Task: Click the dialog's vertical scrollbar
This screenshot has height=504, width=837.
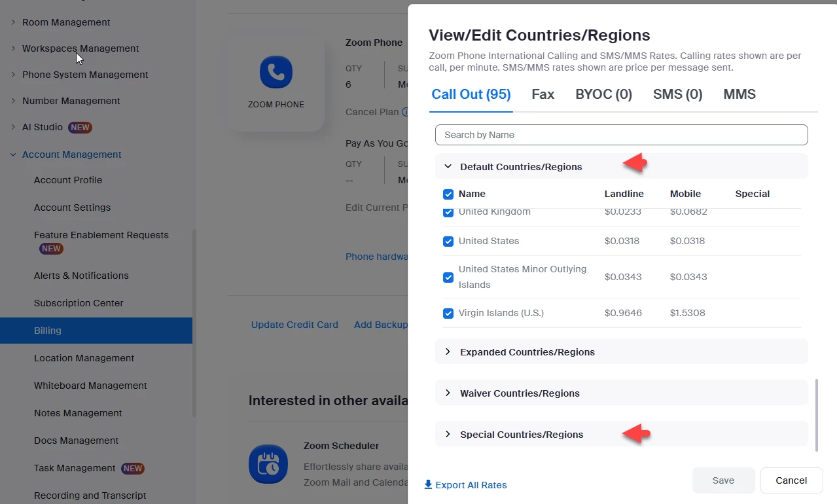Action: (816, 415)
